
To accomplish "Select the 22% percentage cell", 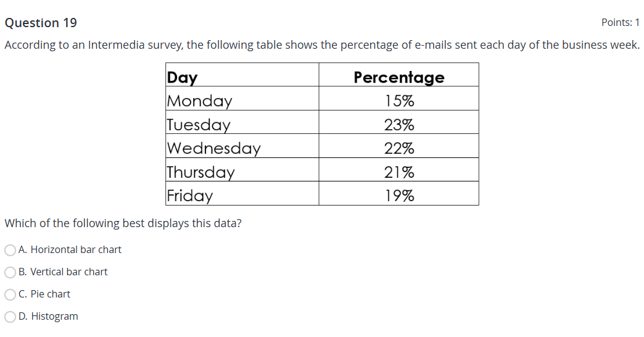I will pyautogui.click(x=398, y=148).
